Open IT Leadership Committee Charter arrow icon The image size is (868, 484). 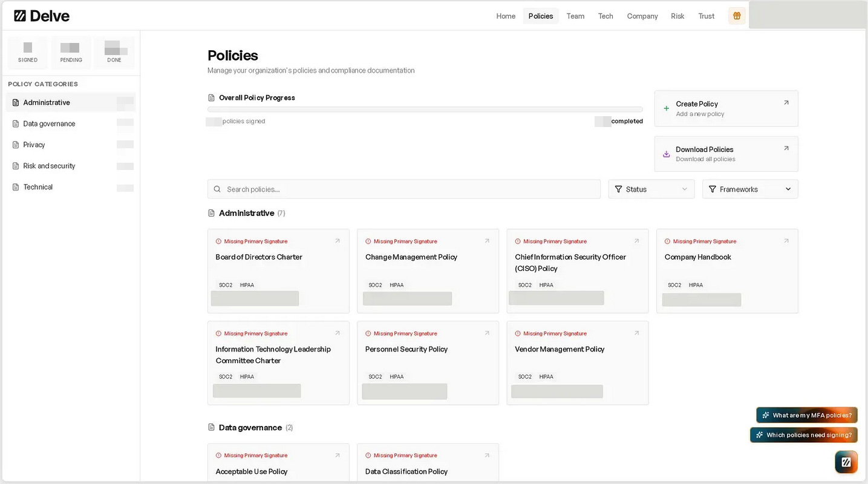pos(338,333)
